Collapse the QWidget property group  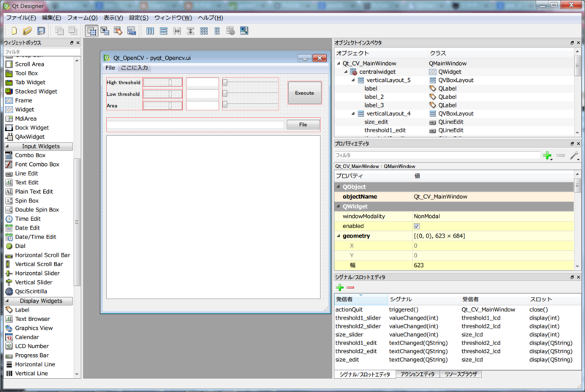(x=339, y=206)
